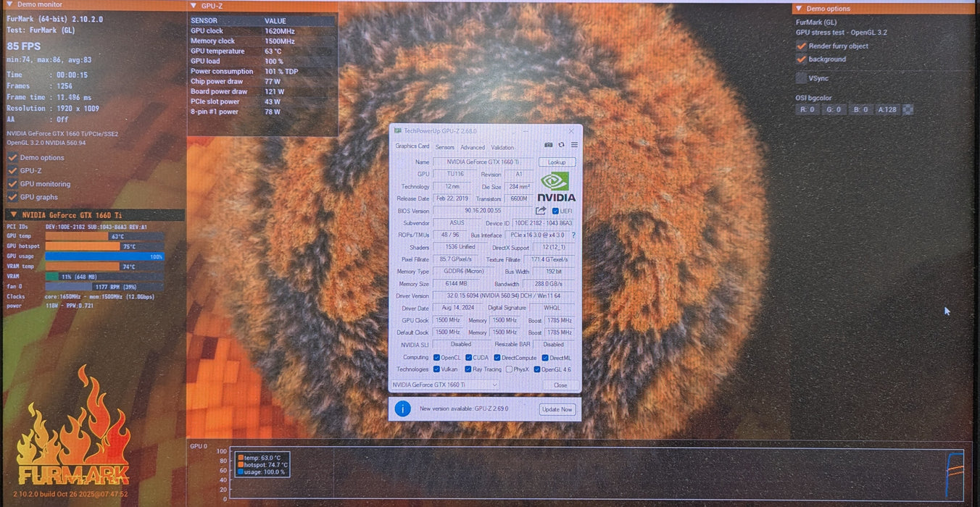980x507 pixels.
Task: Toggle the GPU monitoring checkbox
Action: click(12, 184)
